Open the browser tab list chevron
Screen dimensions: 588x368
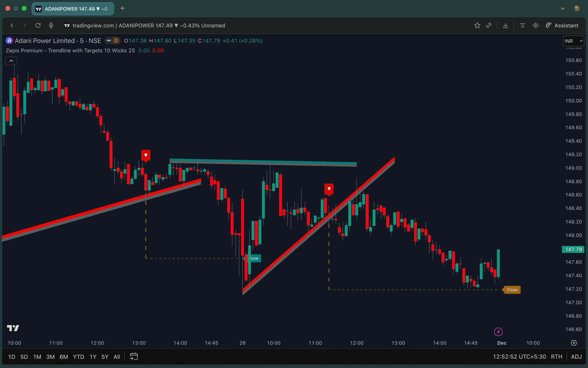click(562, 8)
